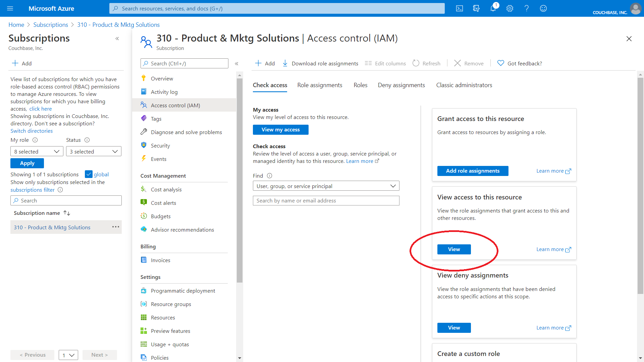Open the Cloud Shell terminal icon
Image resolution: width=644 pixels, height=362 pixels.
[460, 8]
